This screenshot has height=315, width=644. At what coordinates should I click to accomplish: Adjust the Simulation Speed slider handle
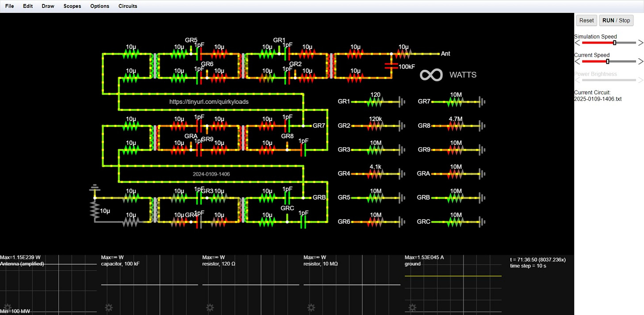[614, 43]
